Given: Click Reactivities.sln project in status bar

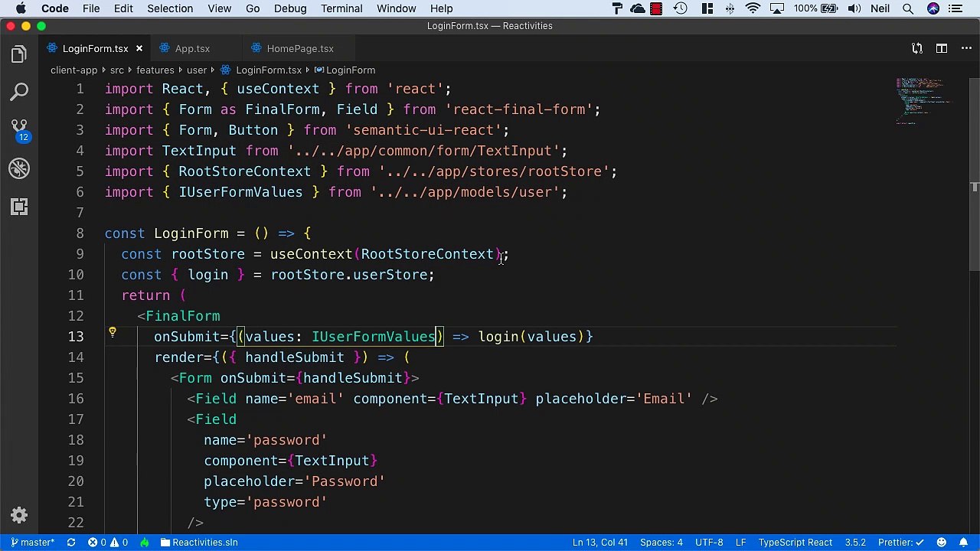Looking at the screenshot, I should (199, 543).
